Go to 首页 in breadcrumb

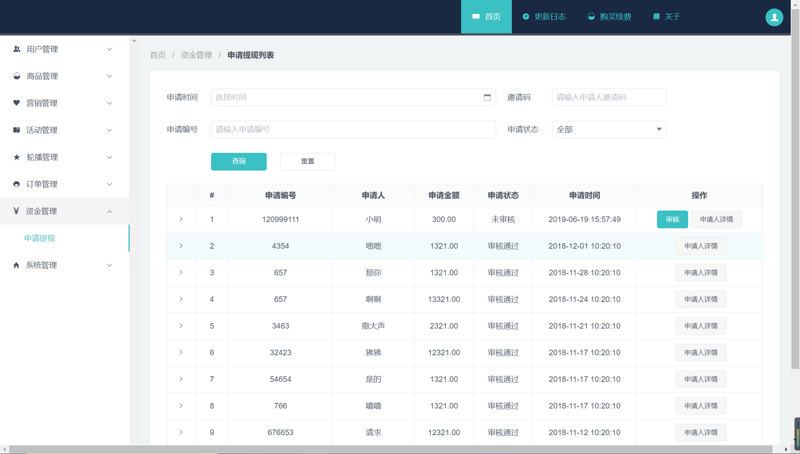[x=158, y=55]
